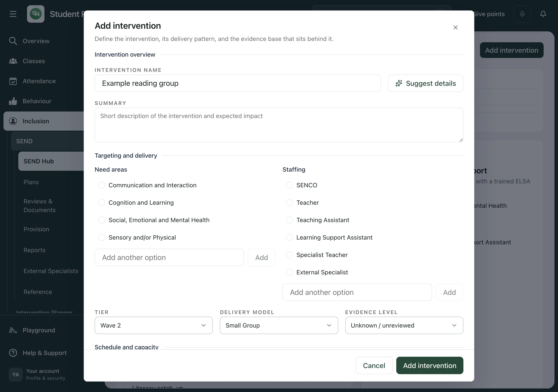Close the Add intervention dialog
The width and height of the screenshot is (558, 392).
(x=455, y=27)
